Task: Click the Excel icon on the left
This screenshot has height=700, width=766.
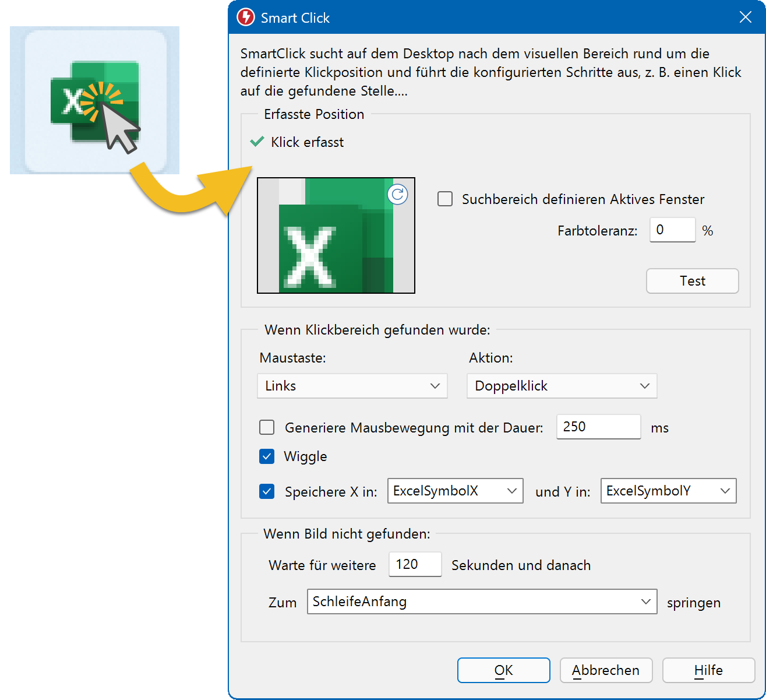Action: [95, 101]
